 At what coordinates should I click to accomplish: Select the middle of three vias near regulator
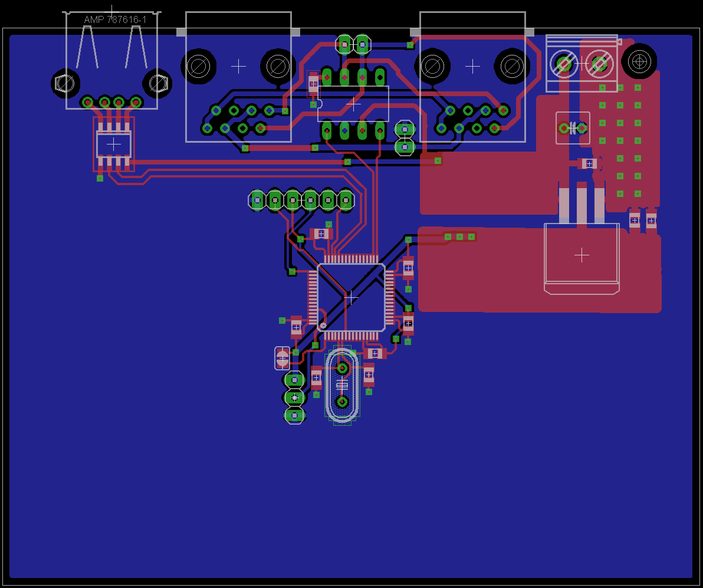click(x=459, y=236)
